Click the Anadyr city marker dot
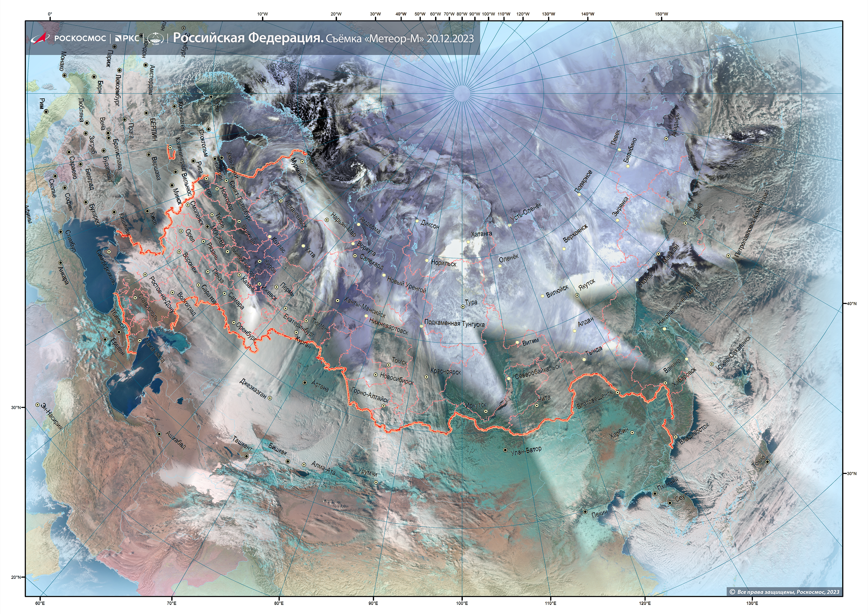 [x=666, y=138]
